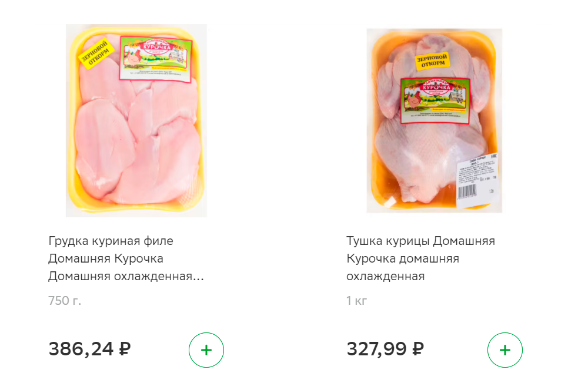Click the 1 кг weight label

357,301
